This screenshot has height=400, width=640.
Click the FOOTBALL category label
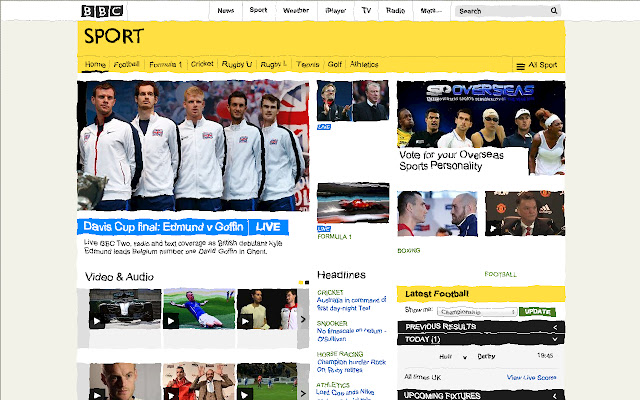tap(500, 274)
